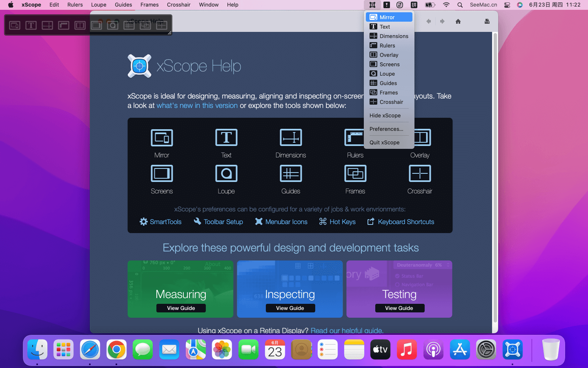Viewport: 588px width, 368px height.
Task: Choose Screens from the menubar dropdown
Action: pos(389,64)
